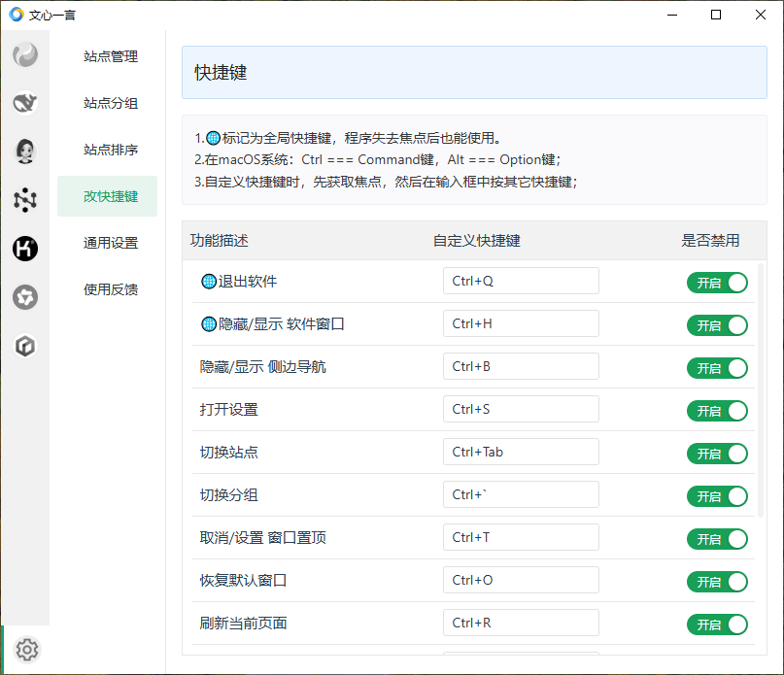The image size is (784, 675).
Task: Select the woman avatar site icon
Action: coord(25,152)
